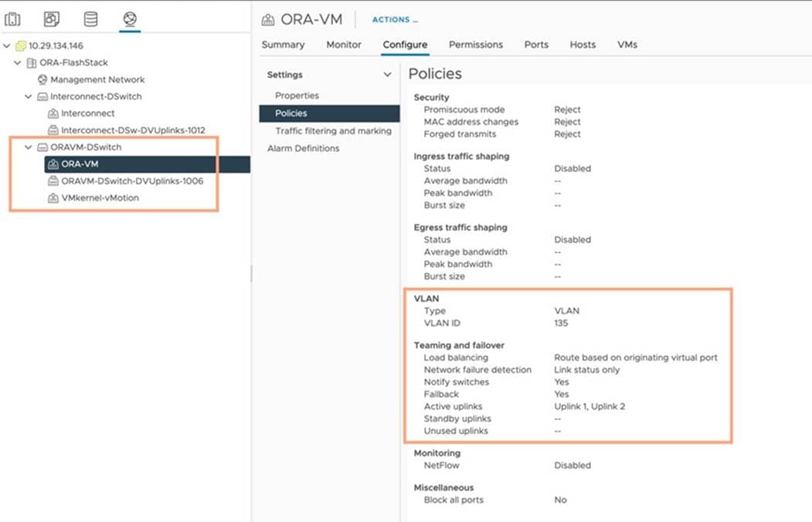Click the uplink icon beside ORAVM-DSwitch-DVUplinks-1006
Image resolution: width=812 pixels, height=522 pixels.
pos(53,181)
